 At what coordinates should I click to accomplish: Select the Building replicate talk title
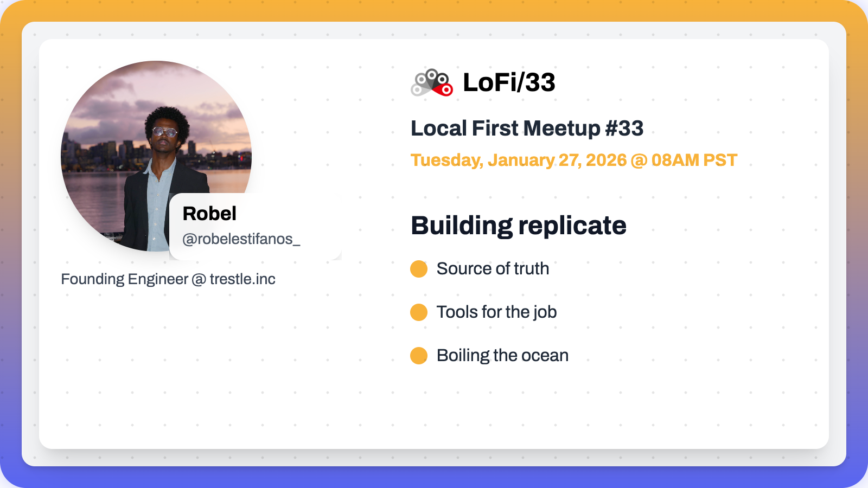point(519,226)
